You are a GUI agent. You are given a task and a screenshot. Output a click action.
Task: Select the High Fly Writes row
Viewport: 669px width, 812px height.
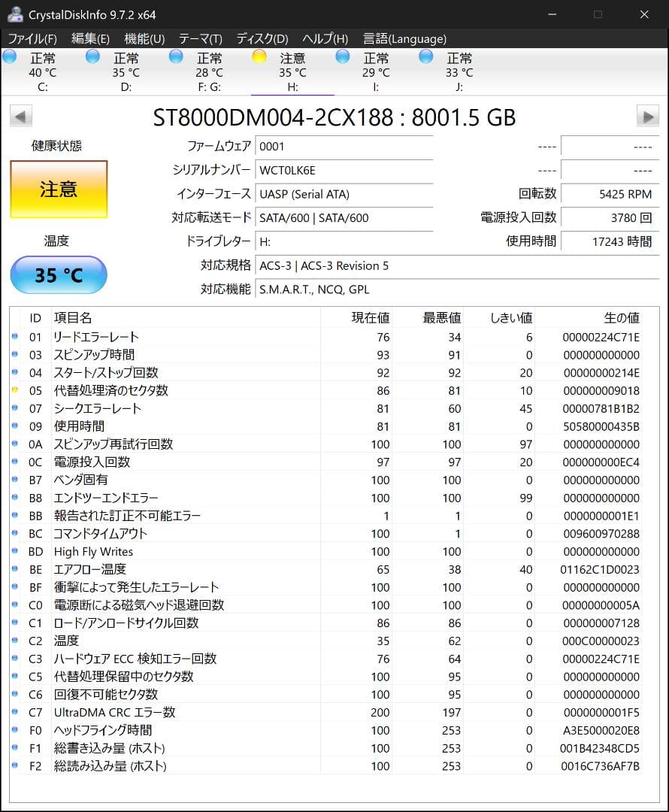click(x=325, y=552)
